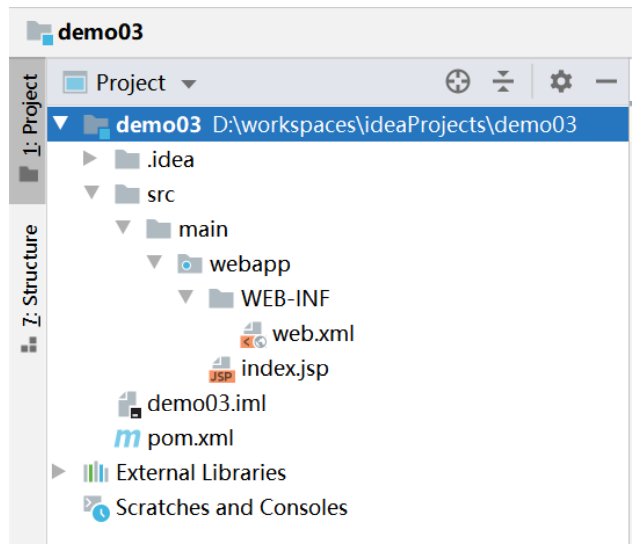Screen dimensions: 639x551
Task: Collapse the demo03 root node arrow
Action: click(61, 123)
